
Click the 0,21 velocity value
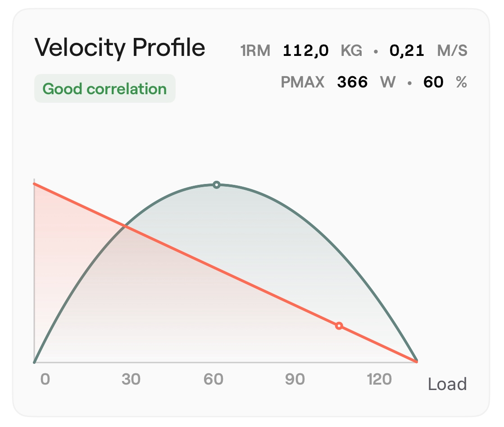[407, 51]
